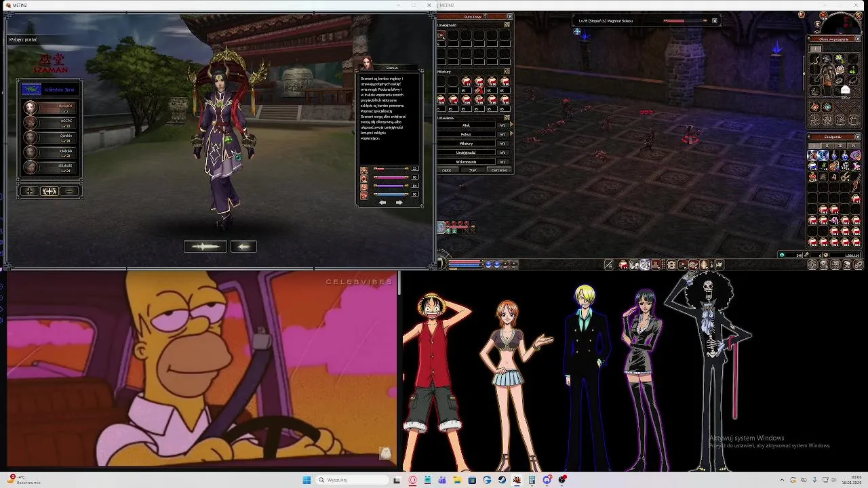
Task: Close the Magistrat Sołecu target bar
Action: (714, 21)
